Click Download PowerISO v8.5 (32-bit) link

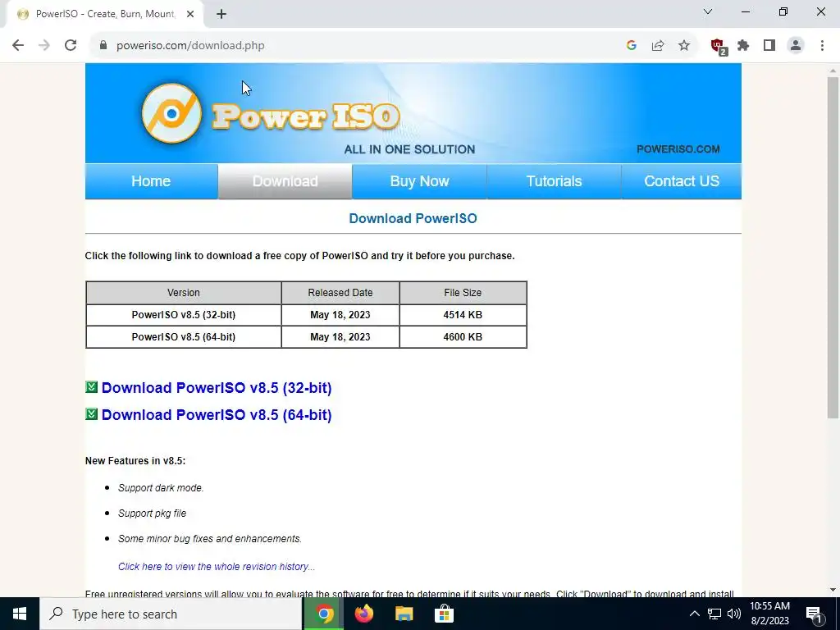tap(217, 387)
